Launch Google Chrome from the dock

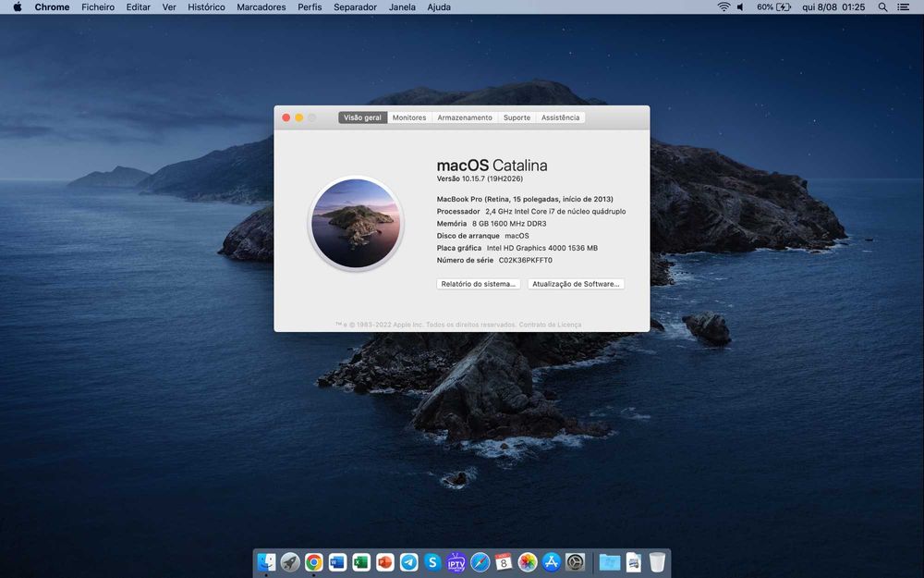(x=314, y=562)
